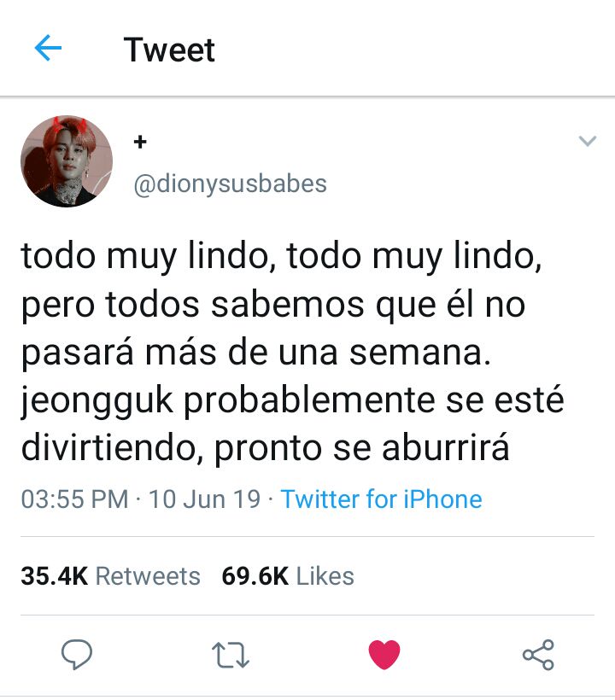Tap the plus sign display name
This screenshot has width=615, height=700.
click(x=140, y=142)
